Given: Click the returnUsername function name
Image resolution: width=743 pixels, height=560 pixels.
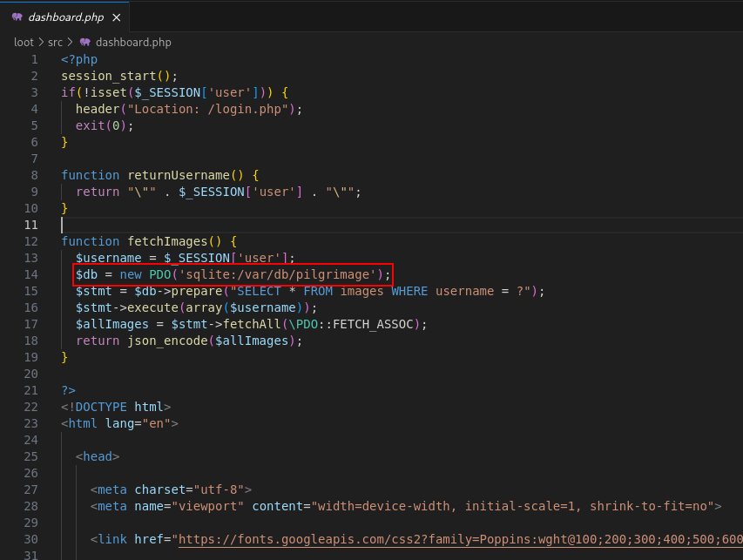Looking at the screenshot, I should click(x=179, y=175).
